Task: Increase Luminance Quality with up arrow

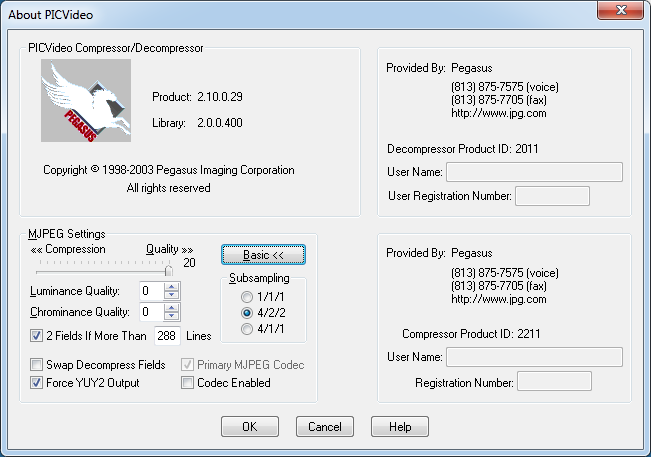Action: 171,286
